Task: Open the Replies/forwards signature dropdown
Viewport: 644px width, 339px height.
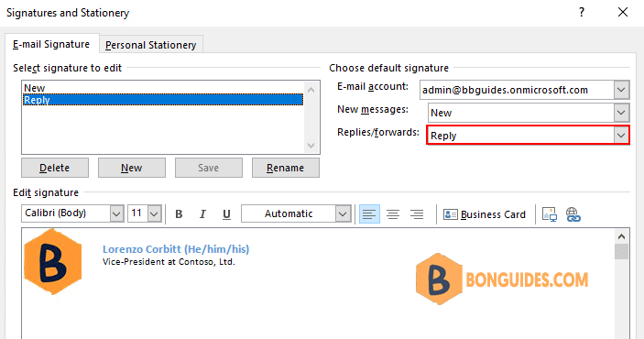Action: click(x=621, y=136)
